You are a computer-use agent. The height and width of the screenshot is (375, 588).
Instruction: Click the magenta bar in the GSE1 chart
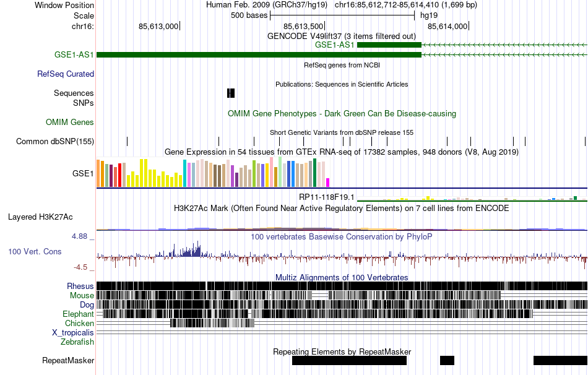[327, 183]
